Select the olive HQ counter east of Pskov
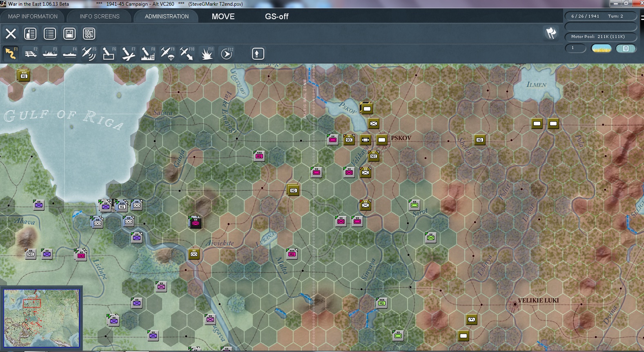 pyautogui.click(x=479, y=140)
